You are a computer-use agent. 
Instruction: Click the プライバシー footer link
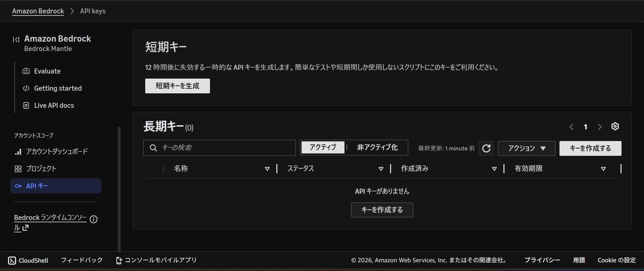tap(542, 260)
